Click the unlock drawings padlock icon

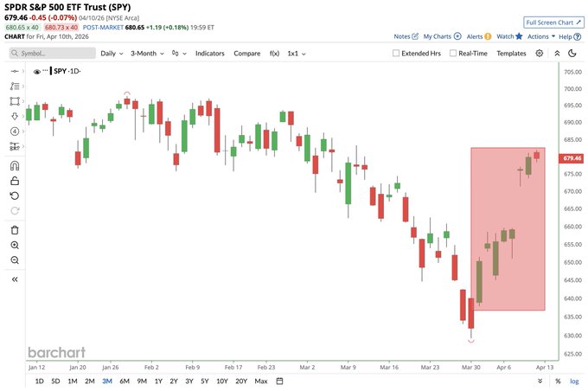[x=15, y=181]
